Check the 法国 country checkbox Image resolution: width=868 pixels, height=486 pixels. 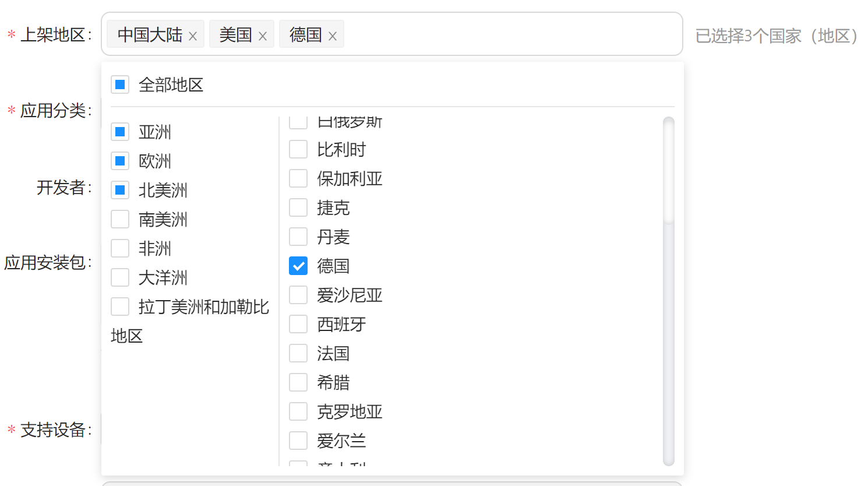[298, 354]
